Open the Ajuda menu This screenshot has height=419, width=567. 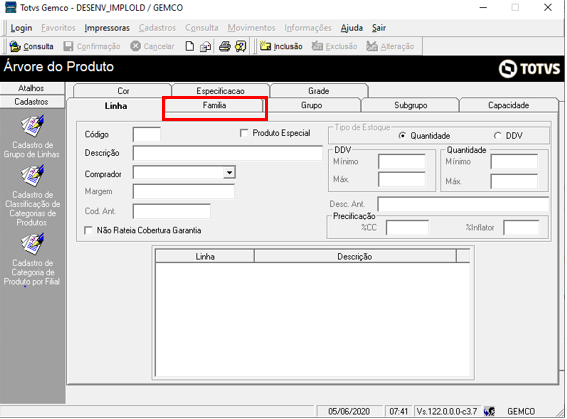click(351, 28)
